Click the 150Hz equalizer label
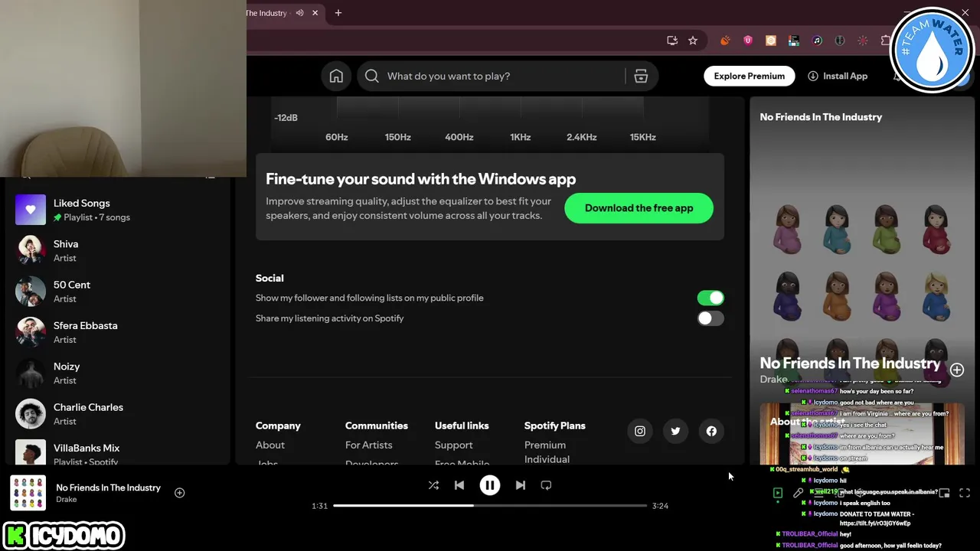The height and width of the screenshot is (551, 980). (398, 137)
